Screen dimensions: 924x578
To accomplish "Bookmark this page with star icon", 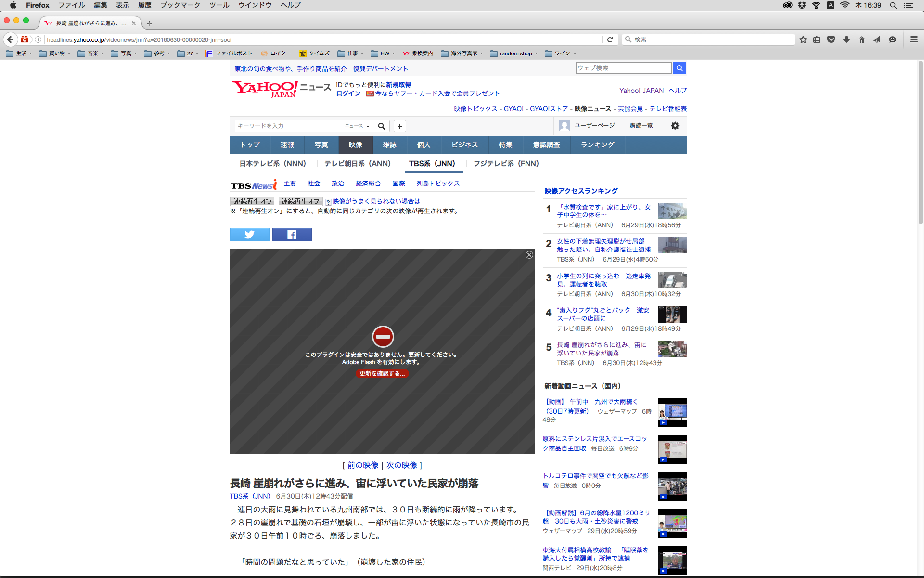I will [x=803, y=39].
